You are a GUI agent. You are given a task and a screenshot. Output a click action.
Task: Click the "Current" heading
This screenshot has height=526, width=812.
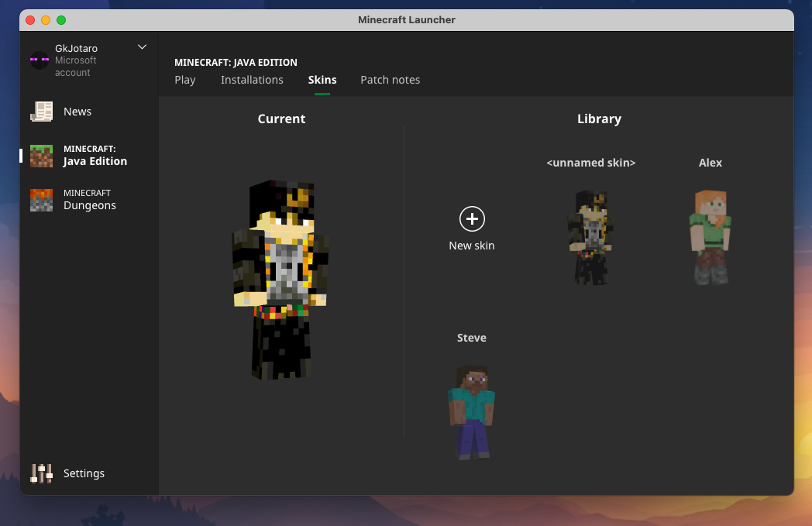point(281,119)
